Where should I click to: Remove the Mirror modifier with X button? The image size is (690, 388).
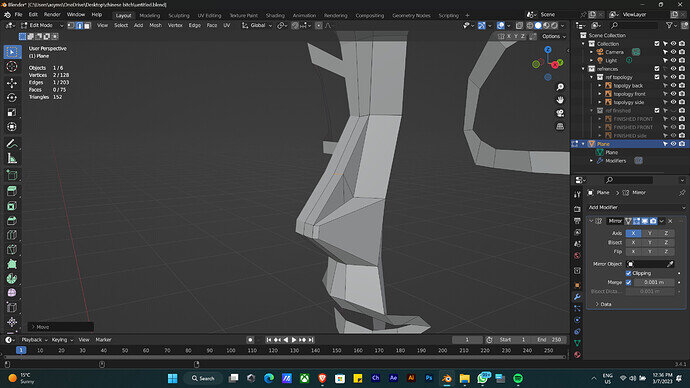670,221
